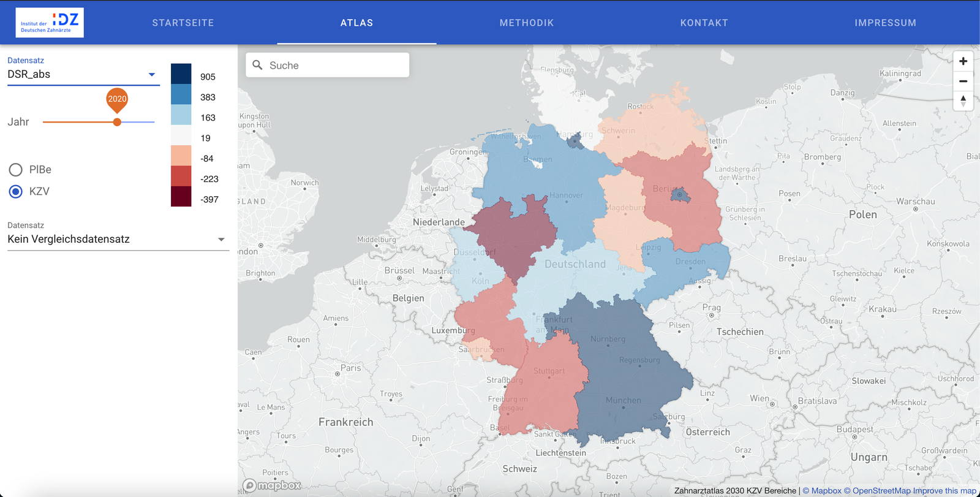Click the IDZ institute logo
This screenshot has height=497, width=980.
point(50,23)
